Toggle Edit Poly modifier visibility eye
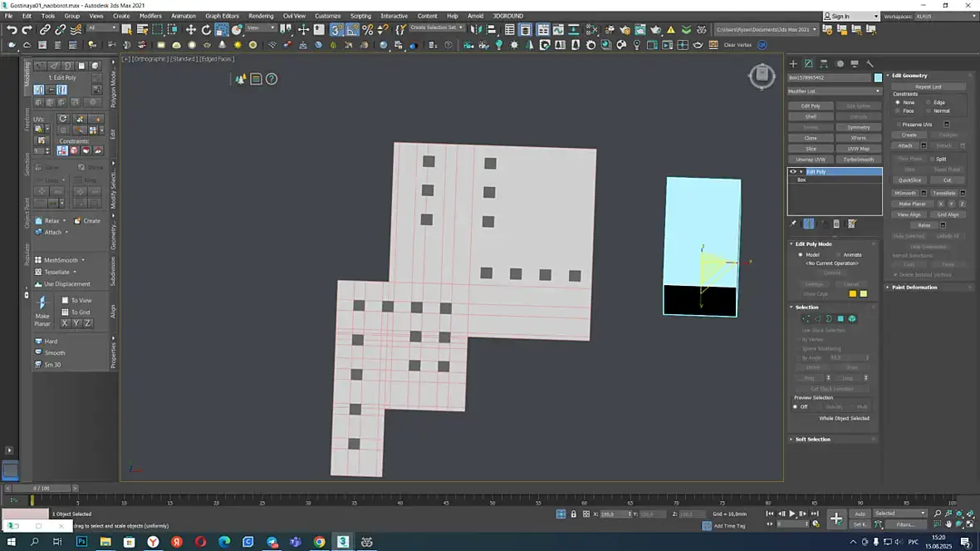 point(793,172)
